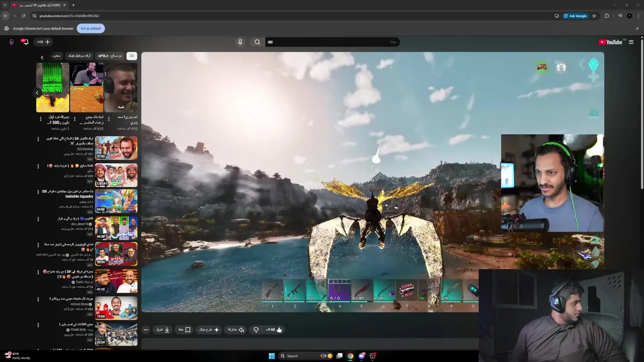This screenshot has height=362, width=644.
Task: Reload the page with refresh icon
Action: pyautogui.click(x=23, y=16)
